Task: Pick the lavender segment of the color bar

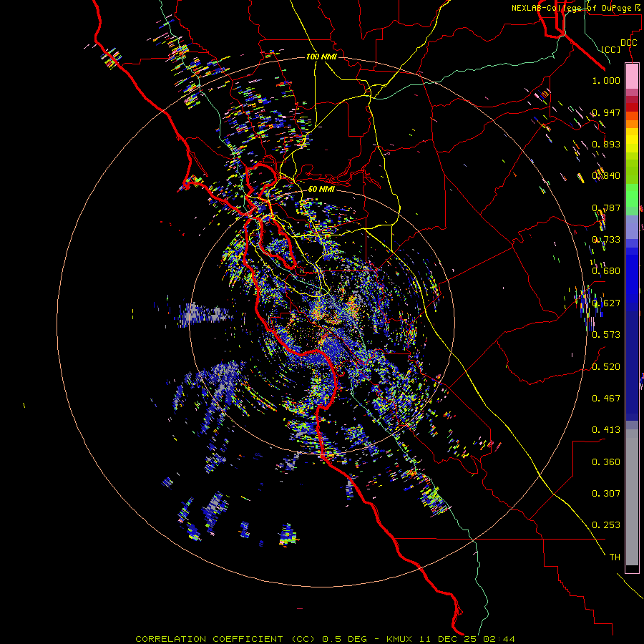Action: [632, 227]
